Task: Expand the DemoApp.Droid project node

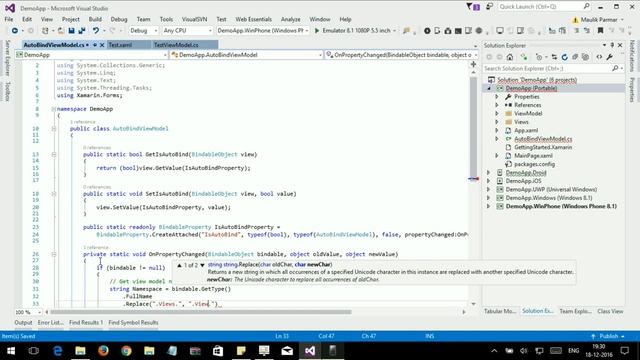Action: [489, 173]
